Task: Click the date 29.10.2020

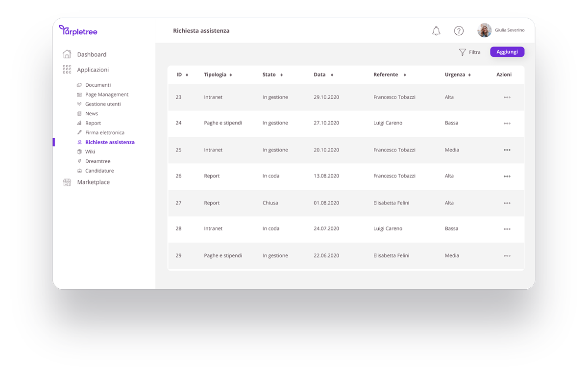Action: [x=326, y=98]
